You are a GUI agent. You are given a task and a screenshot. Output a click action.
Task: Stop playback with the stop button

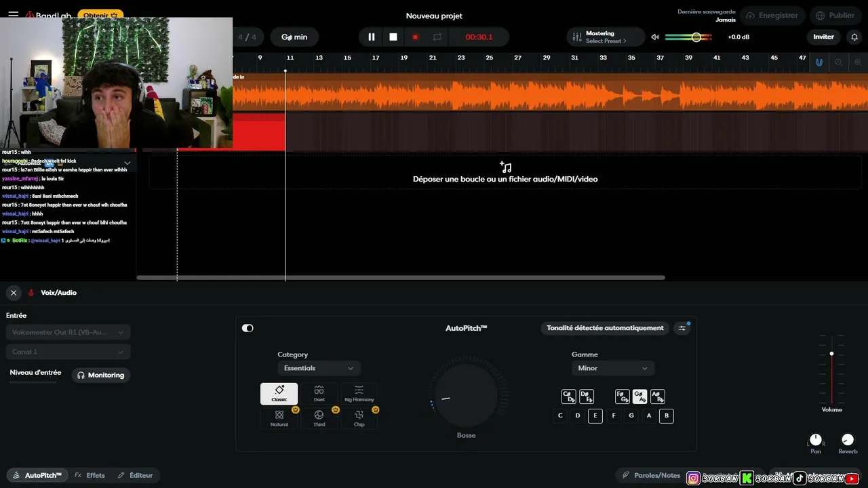[x=393, y=37]
